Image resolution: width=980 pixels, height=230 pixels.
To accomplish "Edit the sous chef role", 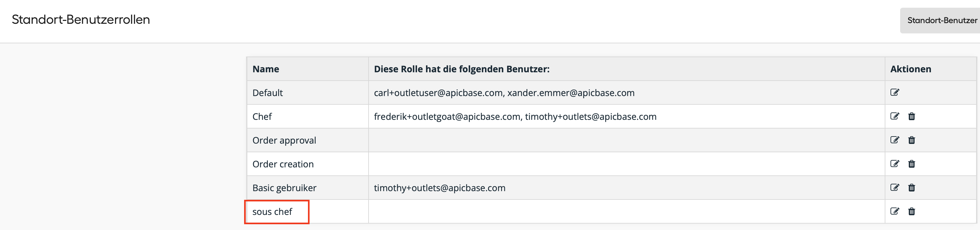I will 894,211.
